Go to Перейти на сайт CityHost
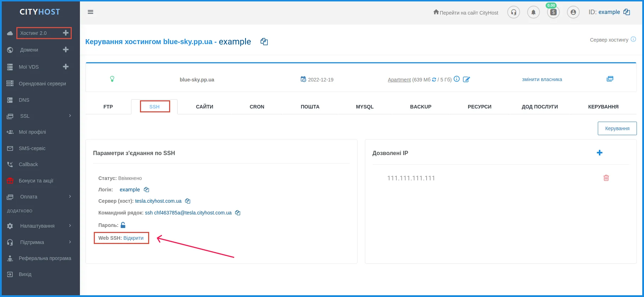Screen dimensions: 644x297 pos(466,12)
